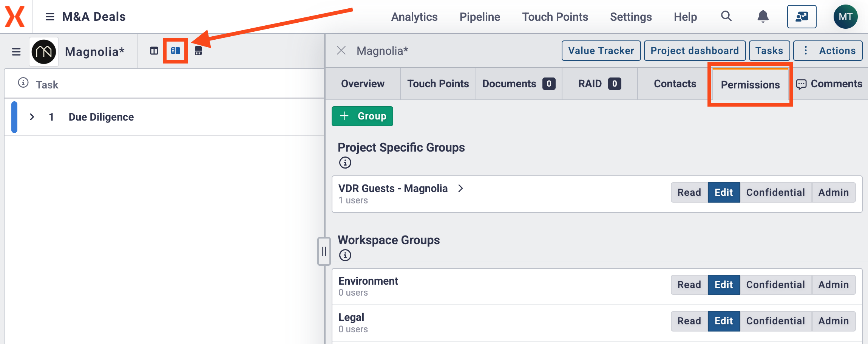Click info icon under Project Specific Groups
The image size is (868, 344).
click(345, 163)
